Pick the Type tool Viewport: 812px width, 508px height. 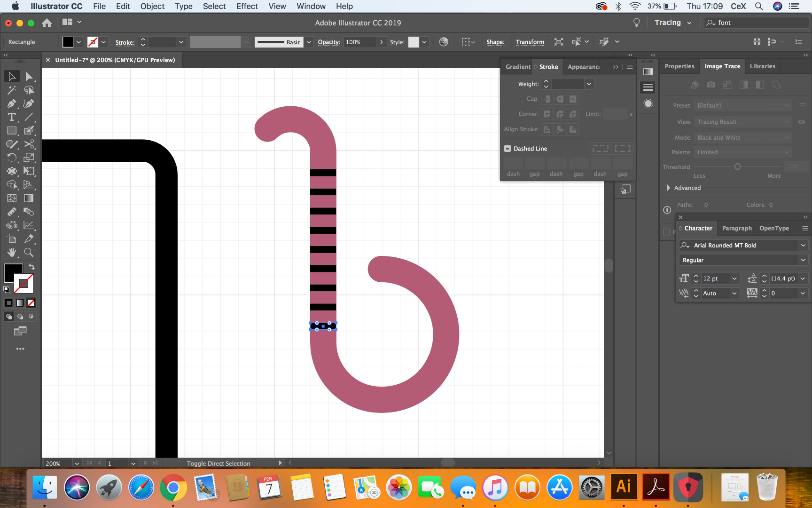point(12,117)
